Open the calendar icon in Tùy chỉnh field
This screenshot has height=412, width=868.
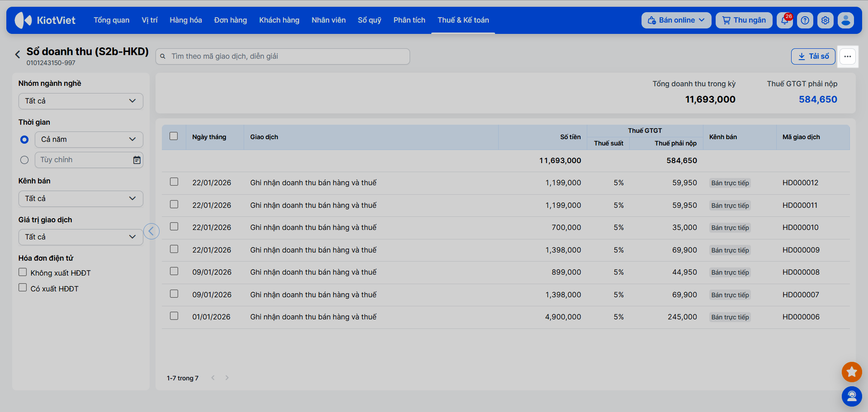pos(137,160)
